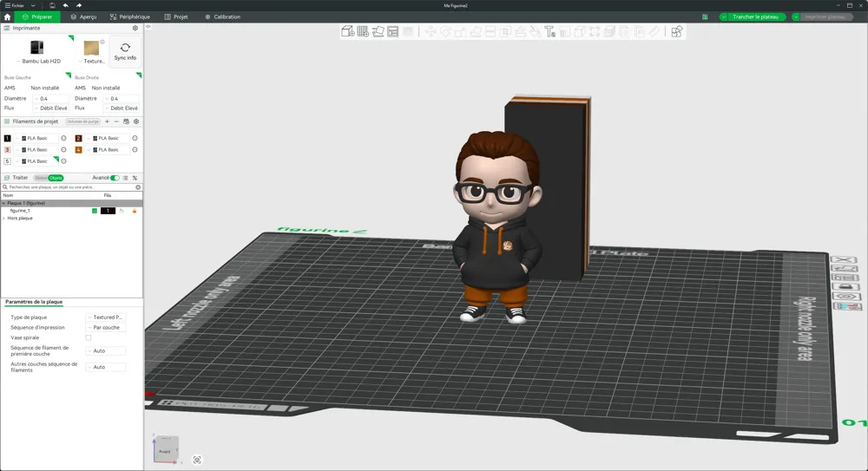The height and width of the screenshot is (471, 868).
Task: Open the Autres couches séquence Auto dropdown
Action: pos(106,367)
